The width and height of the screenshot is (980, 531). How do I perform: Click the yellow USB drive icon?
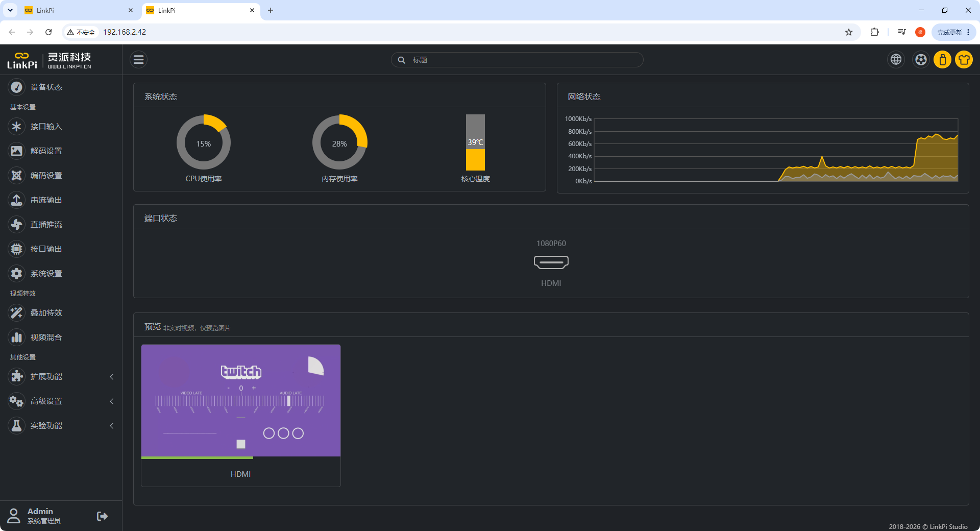coord(942,60)
